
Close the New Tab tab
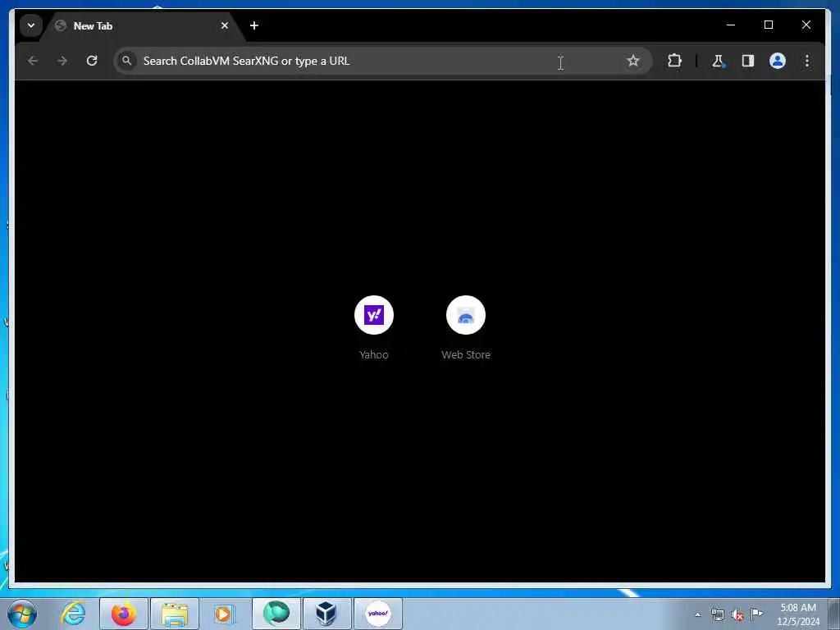coord(225,25)
